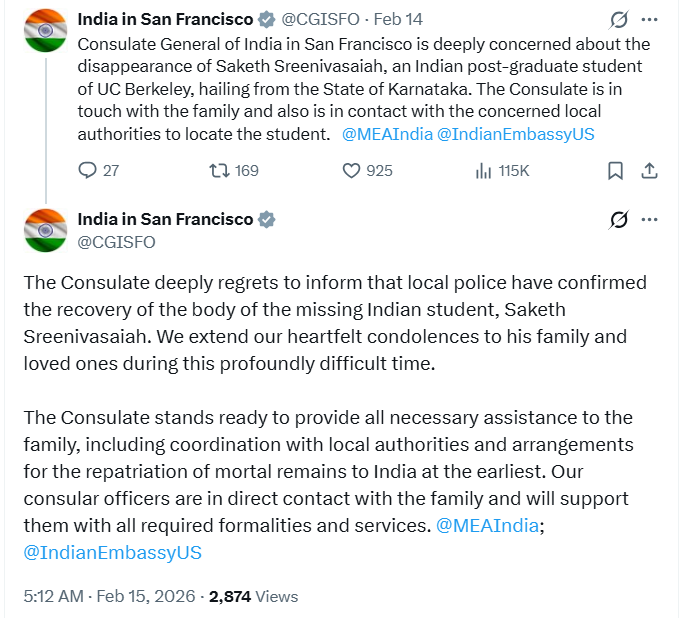The width and height of the screenshot is (680, 618).
Task: Open more options menu on Feb 14 tweet
Action: tap(650, 20)
